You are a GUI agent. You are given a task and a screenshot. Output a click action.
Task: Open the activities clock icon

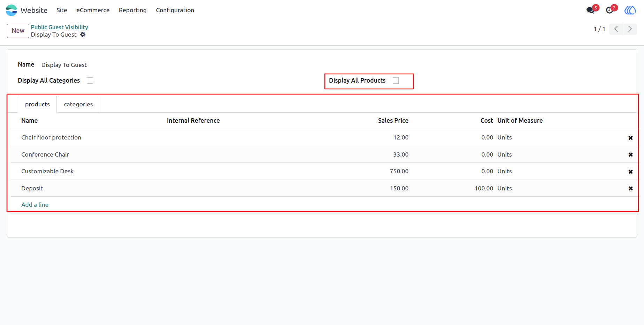click(x=609, y=10)
